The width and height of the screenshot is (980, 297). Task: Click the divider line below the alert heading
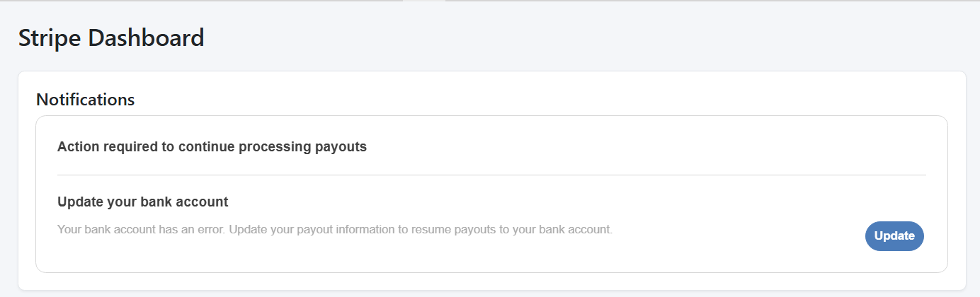pyautogui.click(x=491, y=175)
